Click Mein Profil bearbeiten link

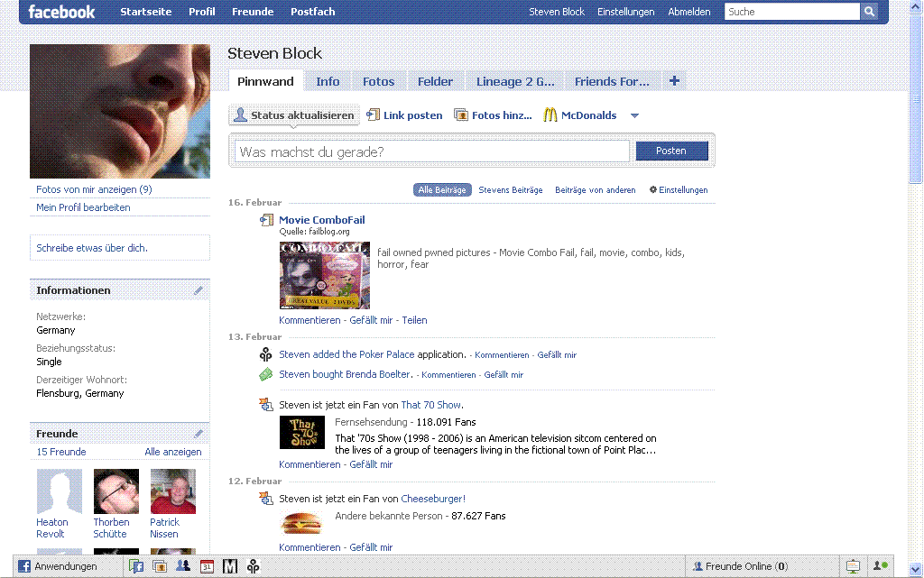(x=83, y=207)
